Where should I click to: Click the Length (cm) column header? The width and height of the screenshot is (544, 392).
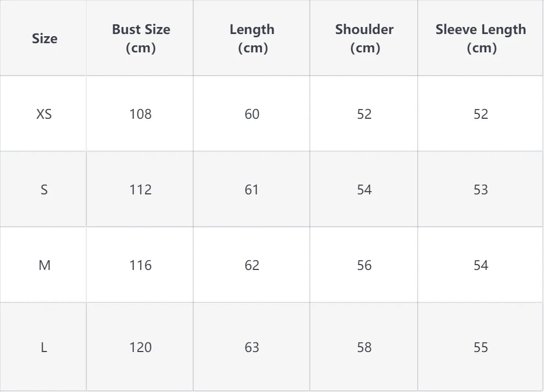(x=252, y=38)
